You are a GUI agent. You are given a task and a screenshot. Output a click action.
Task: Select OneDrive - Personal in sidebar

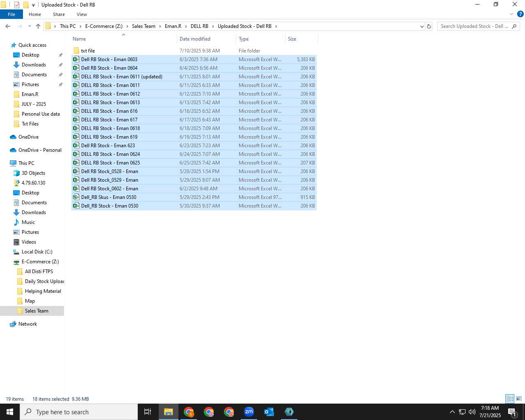[40, 150]
